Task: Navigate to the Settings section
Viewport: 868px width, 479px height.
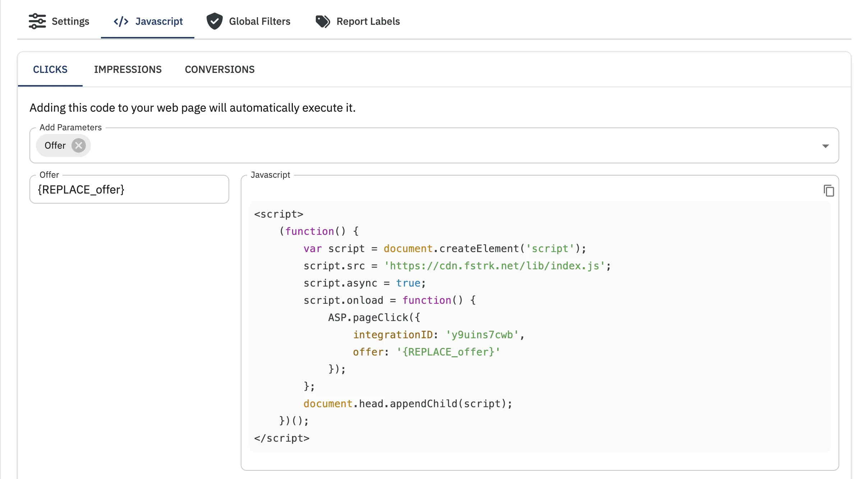Action: click(59, 21)
